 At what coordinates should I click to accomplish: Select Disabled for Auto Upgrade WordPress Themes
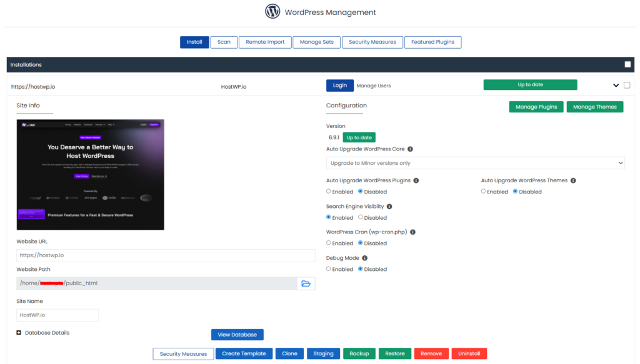coord(515,191)
